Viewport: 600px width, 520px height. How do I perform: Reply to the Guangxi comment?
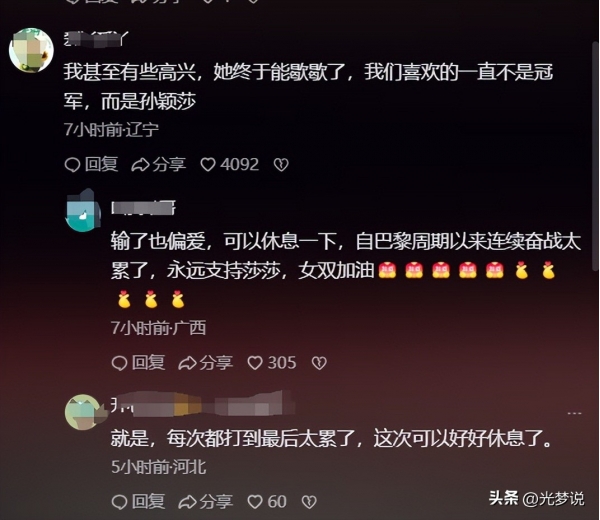[138, 363]
